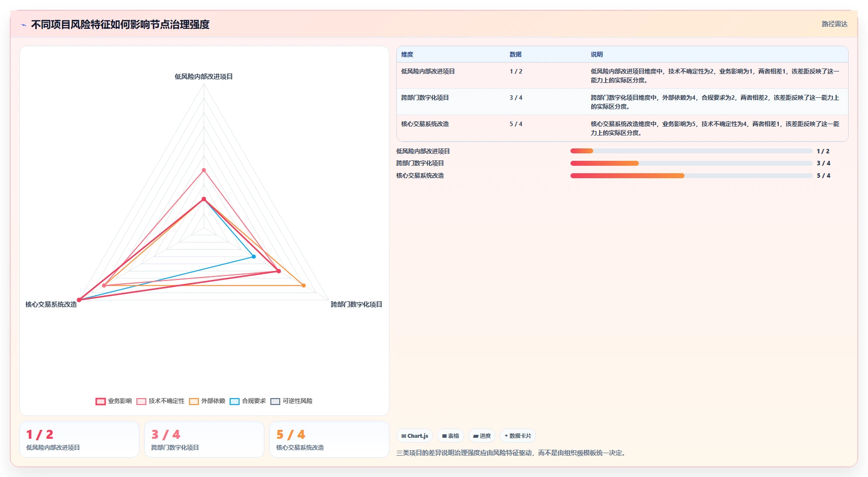Click the Chart.js tag chip
Image resolution: width=868 pixels, height=477 pixels.
[415, 436]
